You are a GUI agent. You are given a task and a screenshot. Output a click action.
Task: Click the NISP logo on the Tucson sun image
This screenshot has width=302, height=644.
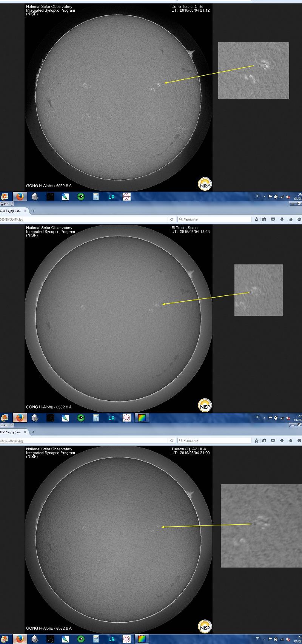(x=205, y=627)
